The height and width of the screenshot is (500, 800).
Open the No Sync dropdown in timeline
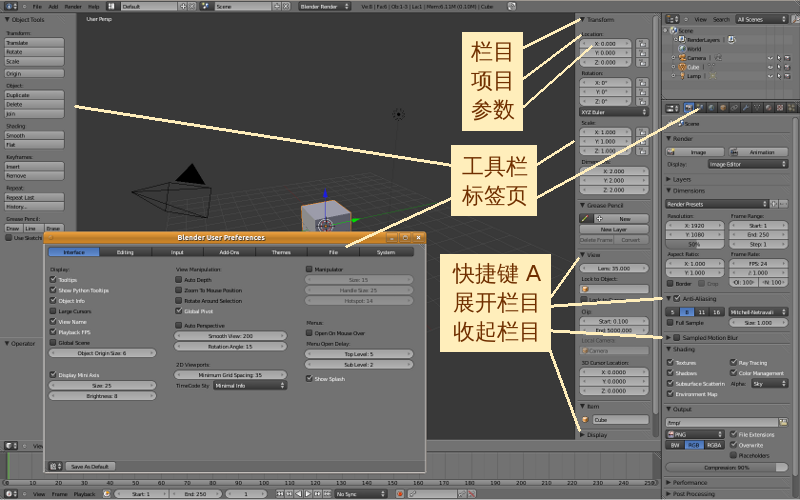point(361,493)
